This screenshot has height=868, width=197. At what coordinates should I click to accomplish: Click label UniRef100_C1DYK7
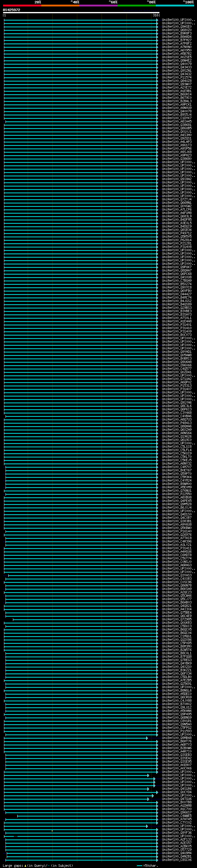point(176,118)
